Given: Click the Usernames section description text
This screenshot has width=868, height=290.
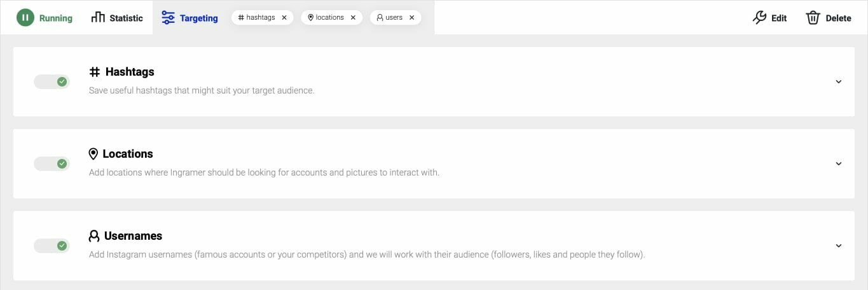Looking at the screenshot, I should [x=367, y=255].
